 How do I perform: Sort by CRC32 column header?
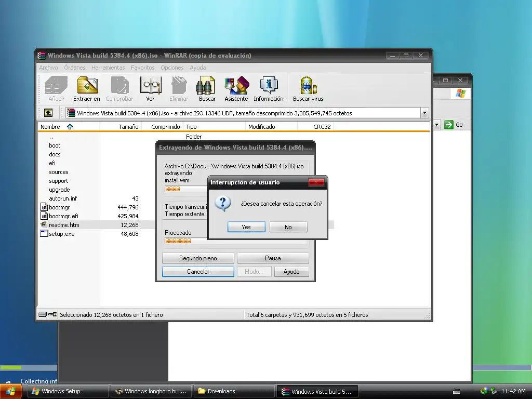[315, 127]
